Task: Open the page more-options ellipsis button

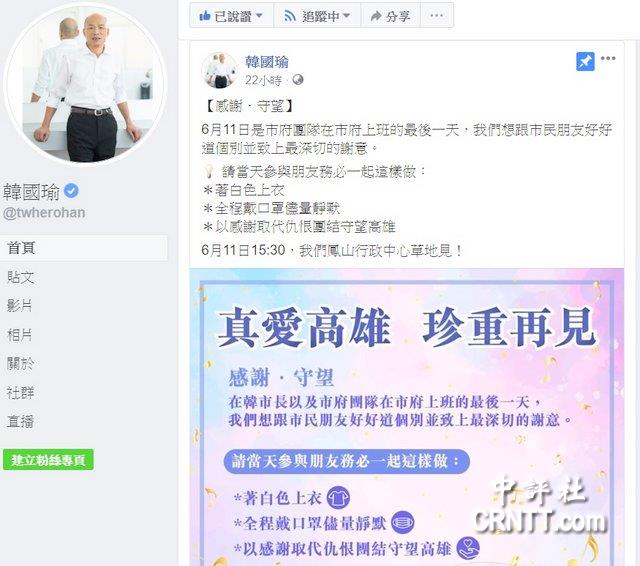Action: [x=437, y=16]
